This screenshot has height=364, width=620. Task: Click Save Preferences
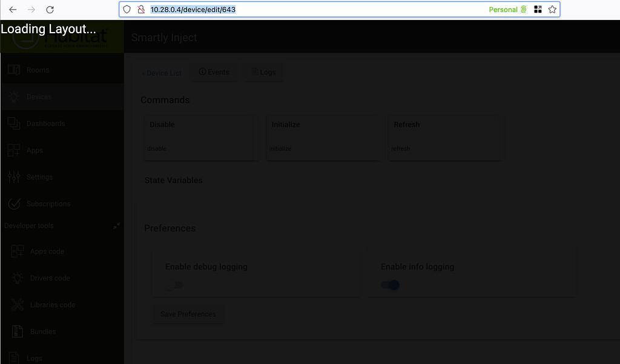click(x=188, y=314)
